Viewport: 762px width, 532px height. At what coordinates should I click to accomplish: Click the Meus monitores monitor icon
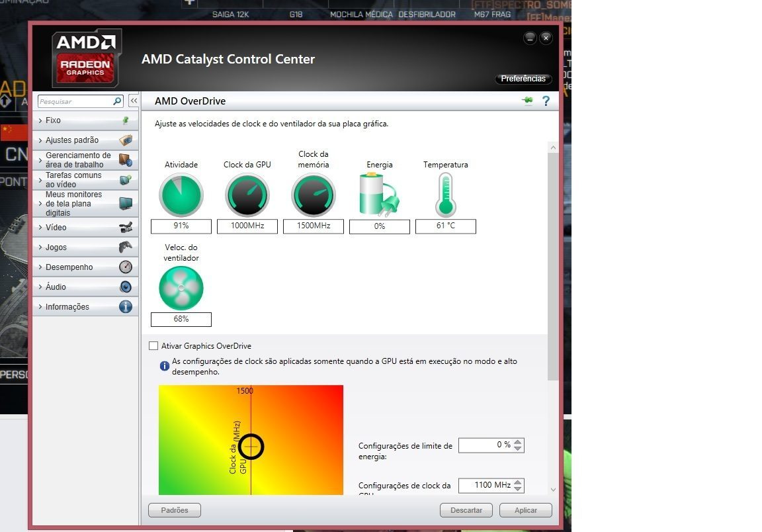[126, 203]
